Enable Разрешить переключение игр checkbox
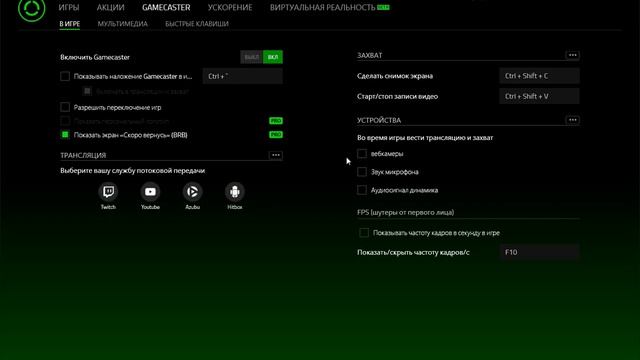 (x=65, y=107)
